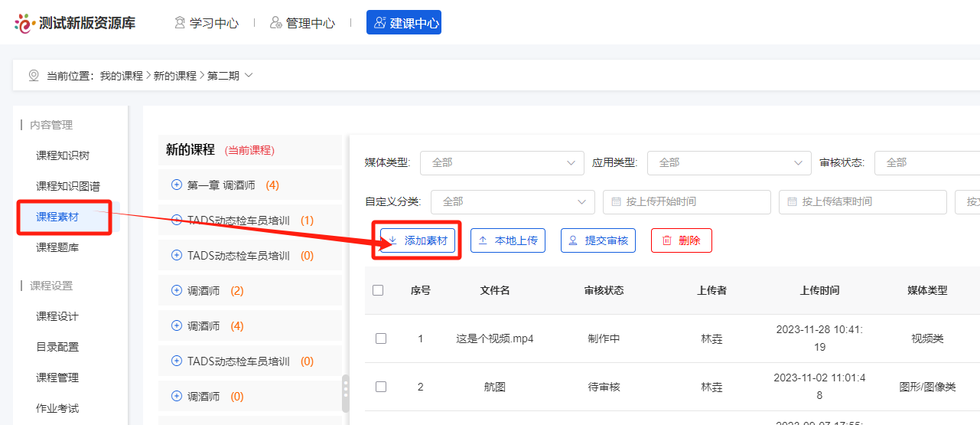
Task: Expand plus icon of 调酒师 (2)
Action: tap(177, 291)
